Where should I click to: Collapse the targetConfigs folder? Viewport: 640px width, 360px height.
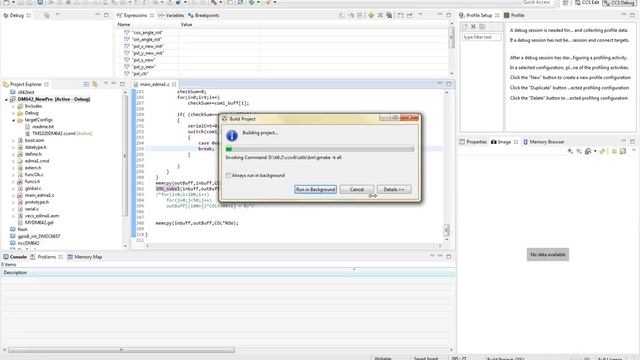pyautogui.click(x=13, y=120)
